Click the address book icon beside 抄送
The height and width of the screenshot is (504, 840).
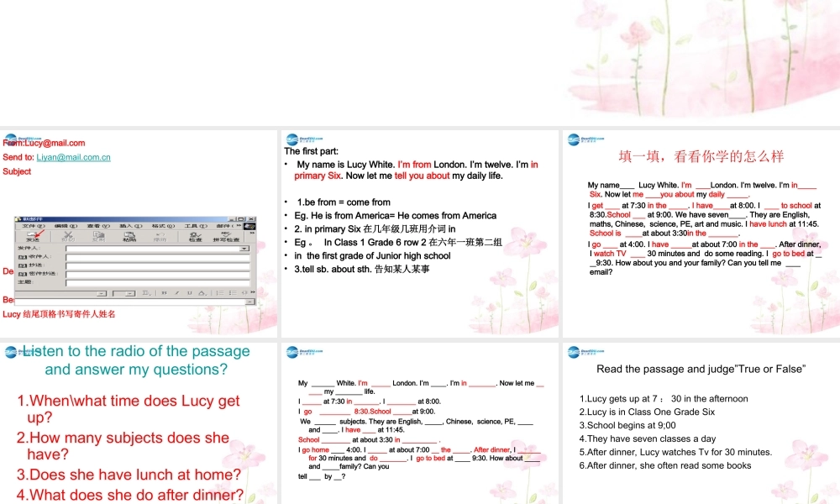click(23, 265)
